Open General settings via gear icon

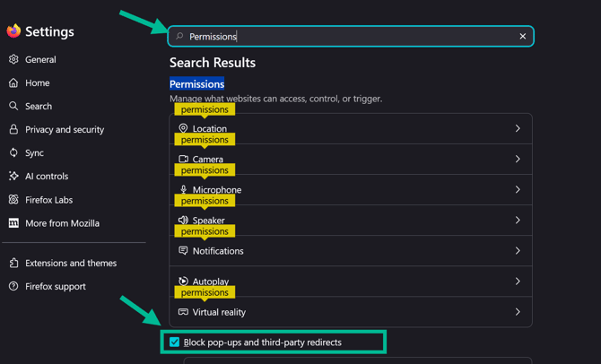click(13, 59)
